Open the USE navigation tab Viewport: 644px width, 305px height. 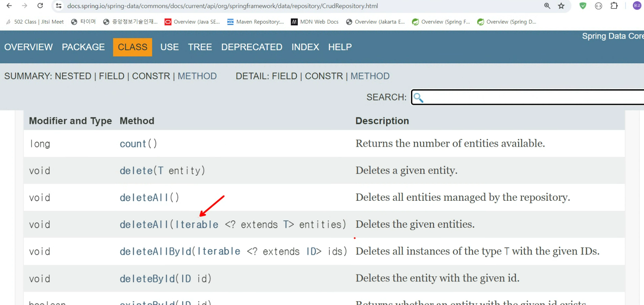point(169,47)
